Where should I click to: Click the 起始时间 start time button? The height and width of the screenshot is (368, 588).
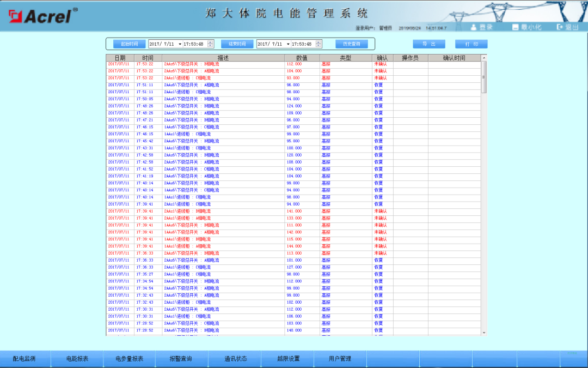click(128, 44)
